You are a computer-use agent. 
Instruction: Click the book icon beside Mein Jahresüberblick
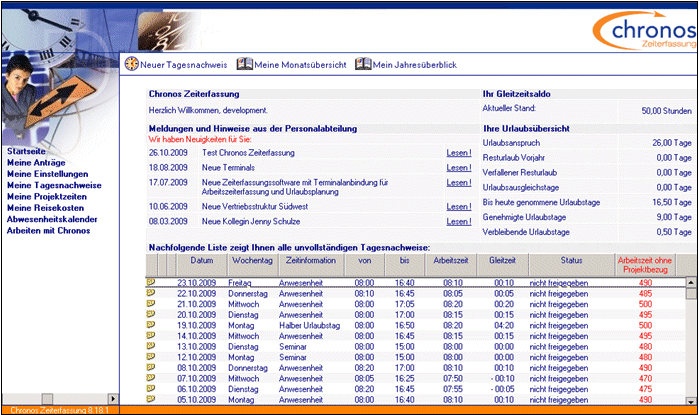coord(363,64)
